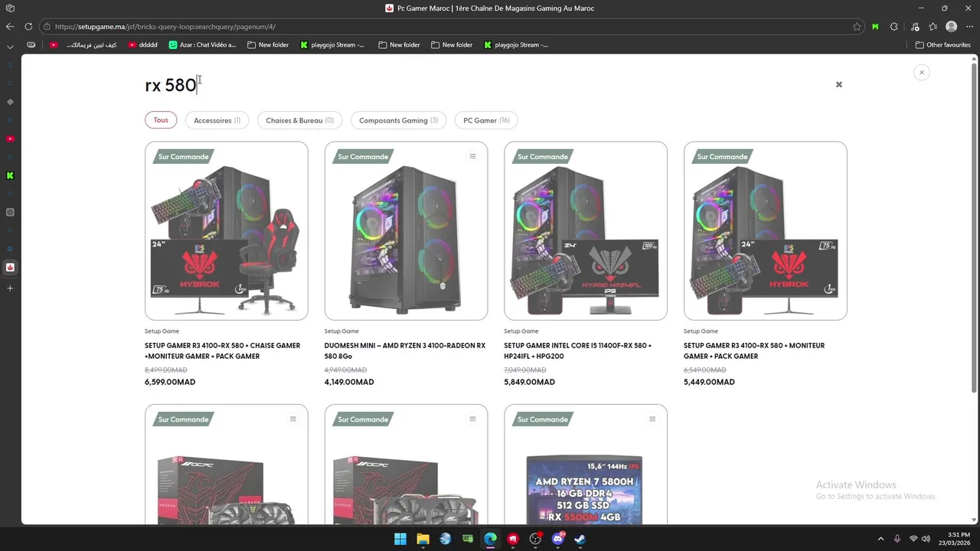Open Edge Settings and more menu
The image size is (980, 551).
(x=969, y=26)
